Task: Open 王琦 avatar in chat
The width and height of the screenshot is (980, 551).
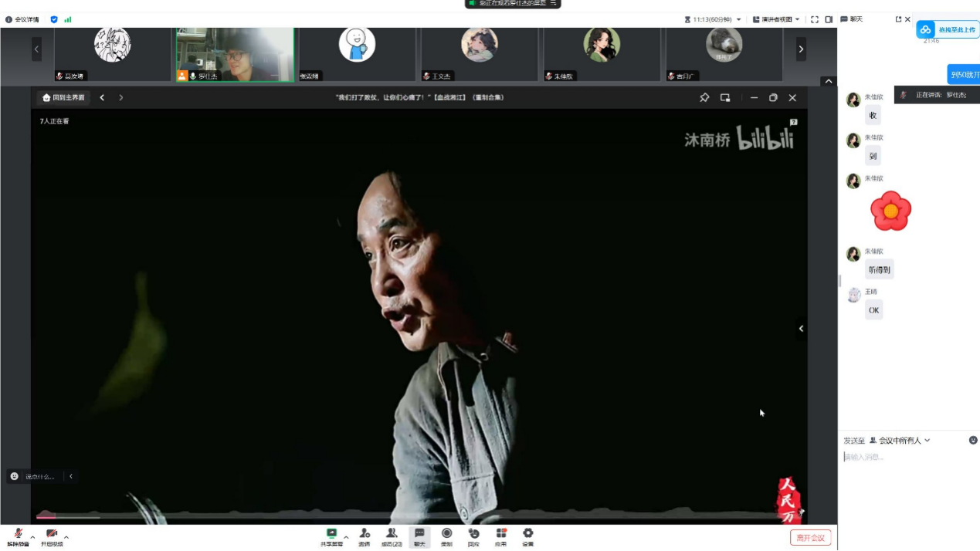Action: point(853,295)
